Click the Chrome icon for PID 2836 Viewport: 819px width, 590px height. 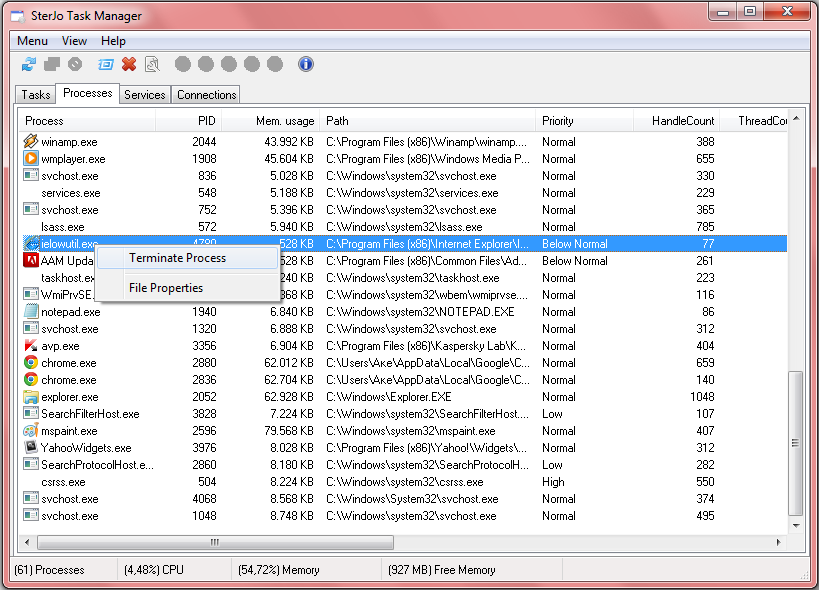31,379
